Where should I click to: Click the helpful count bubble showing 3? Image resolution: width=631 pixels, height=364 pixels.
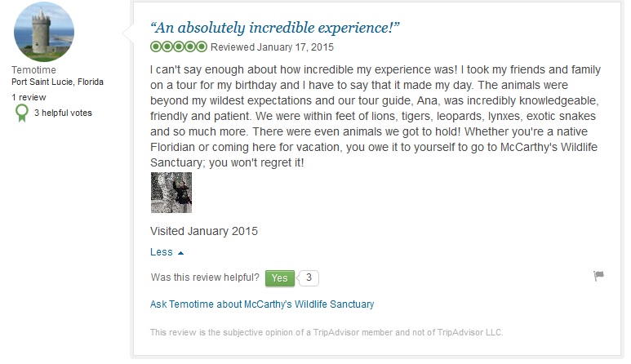tap(309, 277)
